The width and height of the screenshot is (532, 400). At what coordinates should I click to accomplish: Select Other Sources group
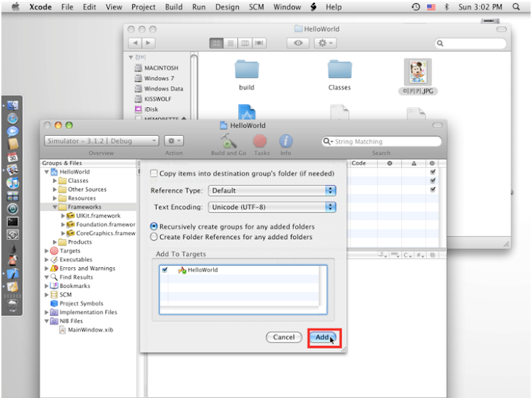pos(83,190)
